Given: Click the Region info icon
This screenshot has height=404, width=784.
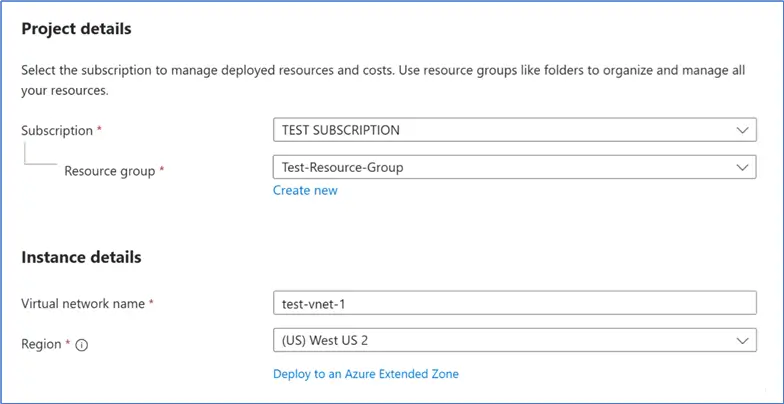Looking at the screenshot, I should pyautogui.click(x=82, y=345).
